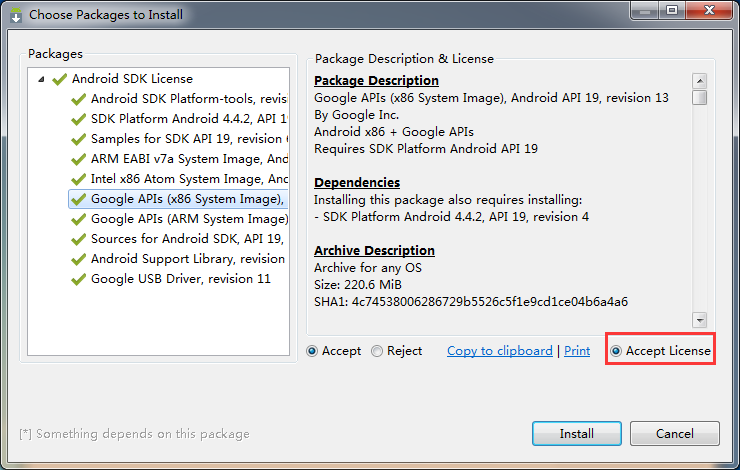The image size is (740, 470).
Task: Click checkmark next to Intel x86 Atom System Image
Action: click(x=78, y=179)
